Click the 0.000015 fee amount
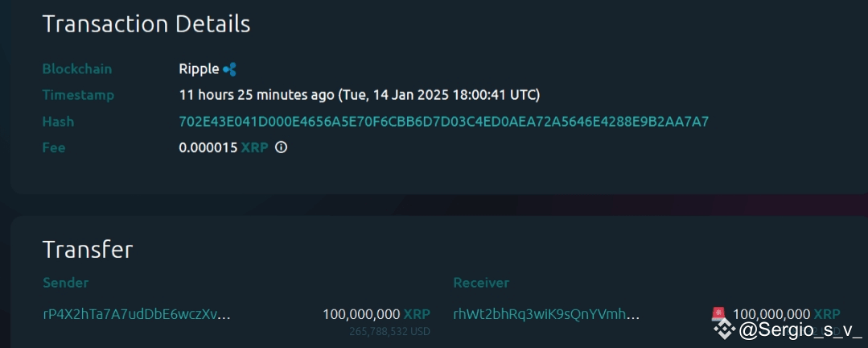The height and width of the screenshot is (348, 868). (208, 147)
